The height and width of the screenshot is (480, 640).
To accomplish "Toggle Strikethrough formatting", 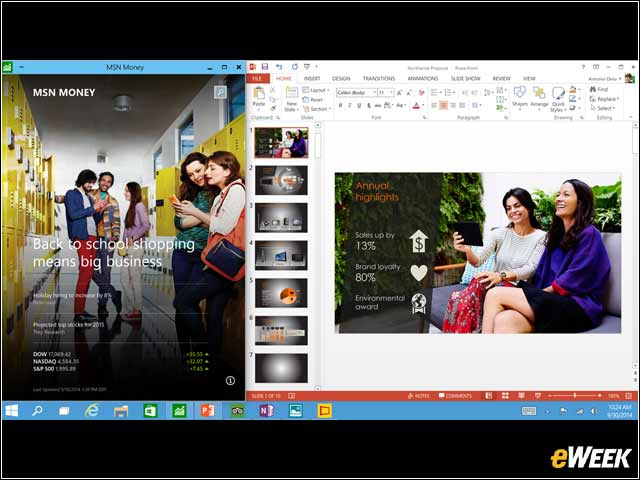I will pos(378,106).
